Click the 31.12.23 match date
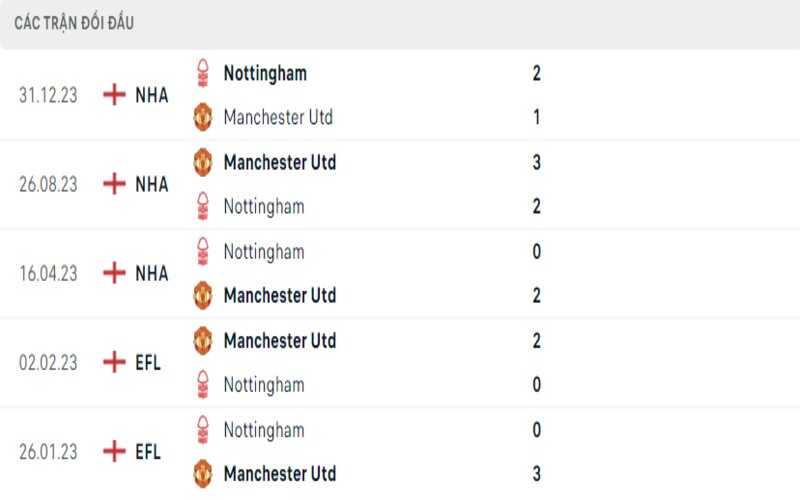 (x=48, y=95)
